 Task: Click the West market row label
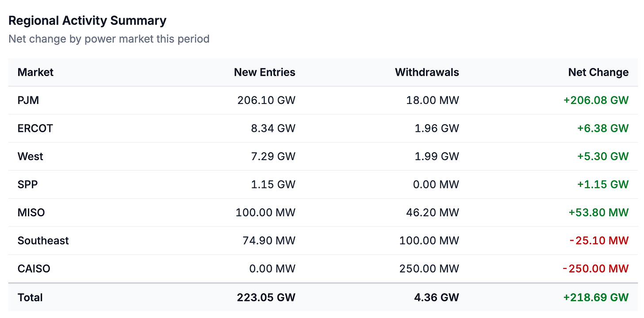coord(31,156)
